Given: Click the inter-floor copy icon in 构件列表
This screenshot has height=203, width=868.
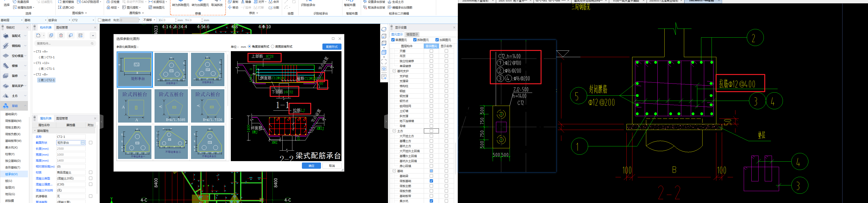Looking at the screenshot, I should 71,35.
